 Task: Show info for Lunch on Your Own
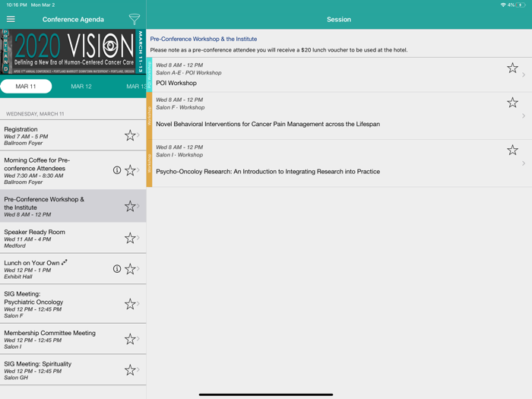click(117, 269)
